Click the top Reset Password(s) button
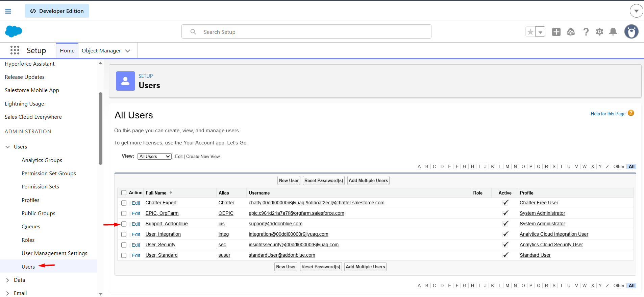 [x=324, y=181]
